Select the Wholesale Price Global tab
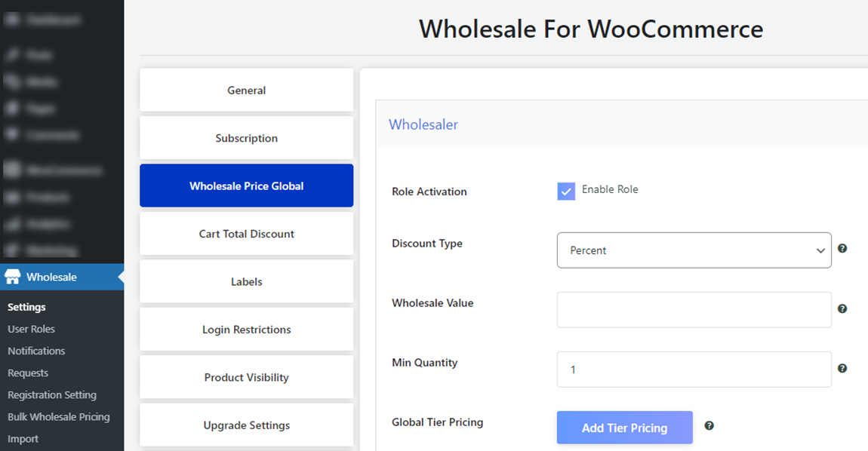The width and height of the screenshot is (868, 451). tap(246, 186)
